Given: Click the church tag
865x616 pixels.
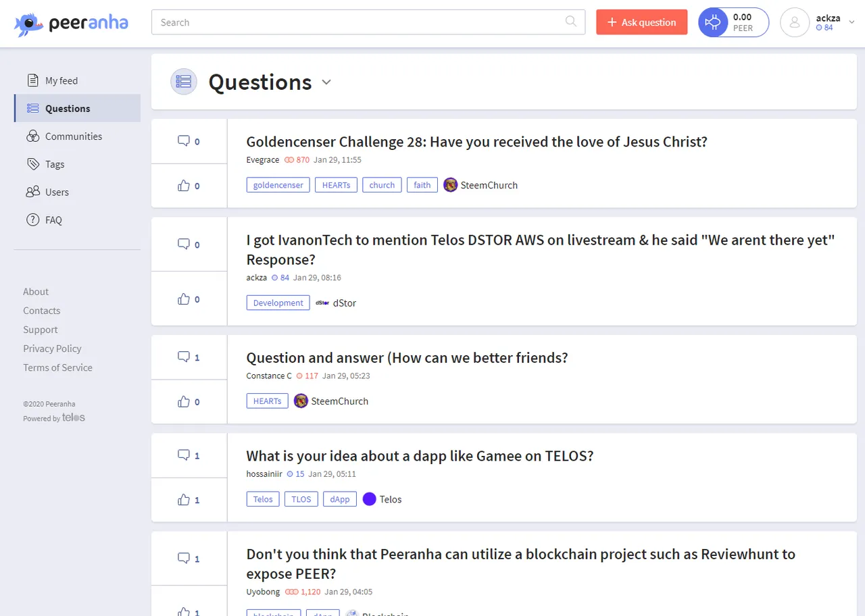Looking at the screenshot, I should coord(382,185).
